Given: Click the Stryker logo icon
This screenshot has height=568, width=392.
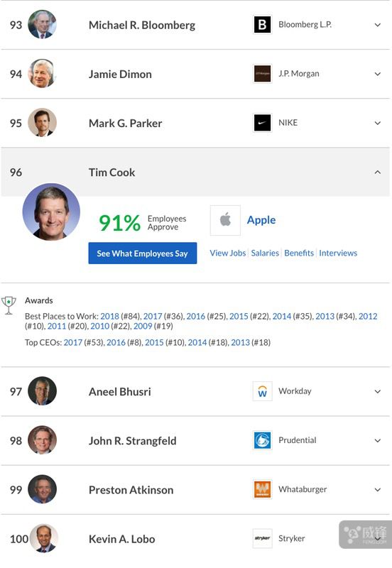Looking at the screenshot, I should coord(262,538).
